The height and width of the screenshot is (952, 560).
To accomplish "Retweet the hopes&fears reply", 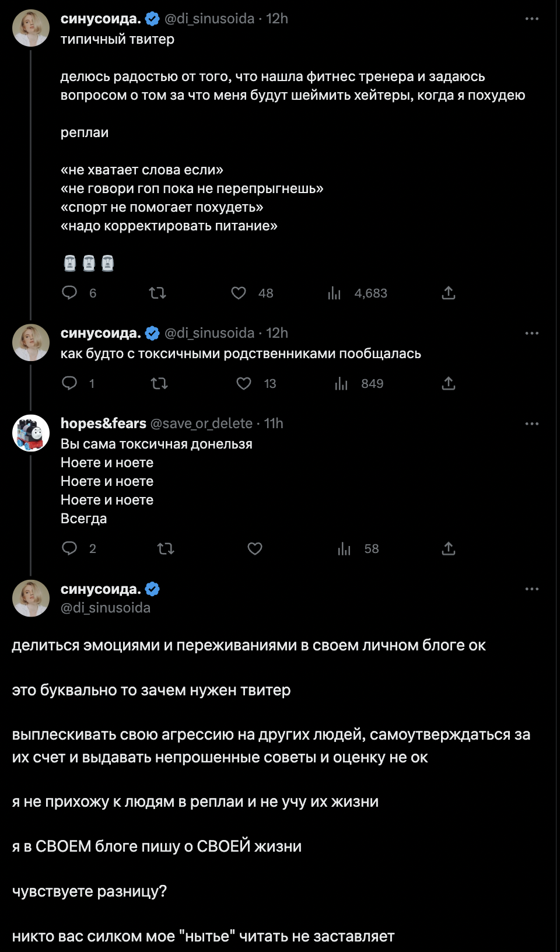I will [x=166, y=548].
